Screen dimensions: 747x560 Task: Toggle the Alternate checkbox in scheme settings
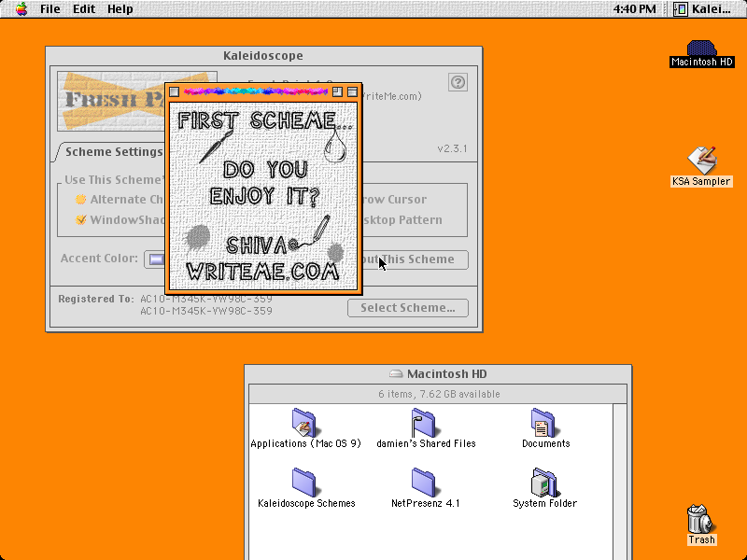coord(81,199)
